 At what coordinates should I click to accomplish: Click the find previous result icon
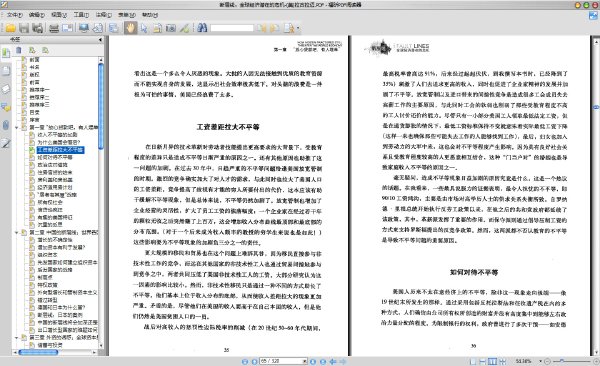tap(262, 28)
